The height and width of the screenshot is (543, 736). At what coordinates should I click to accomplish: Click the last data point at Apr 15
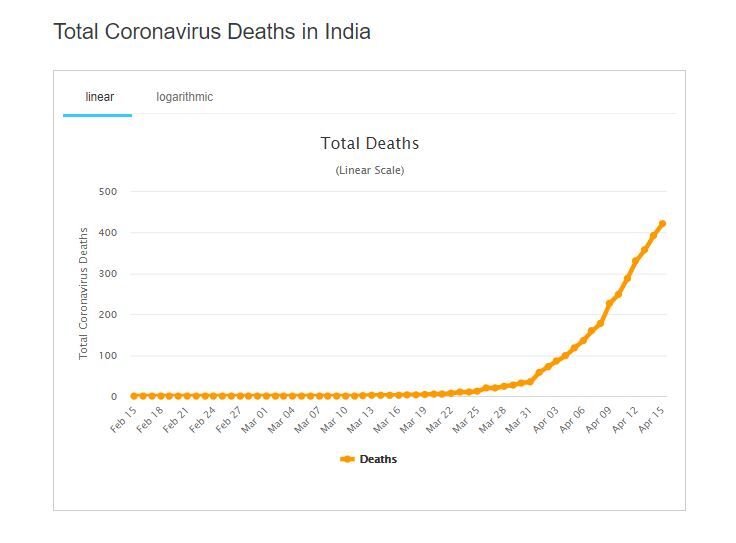[x=662, y=223]
